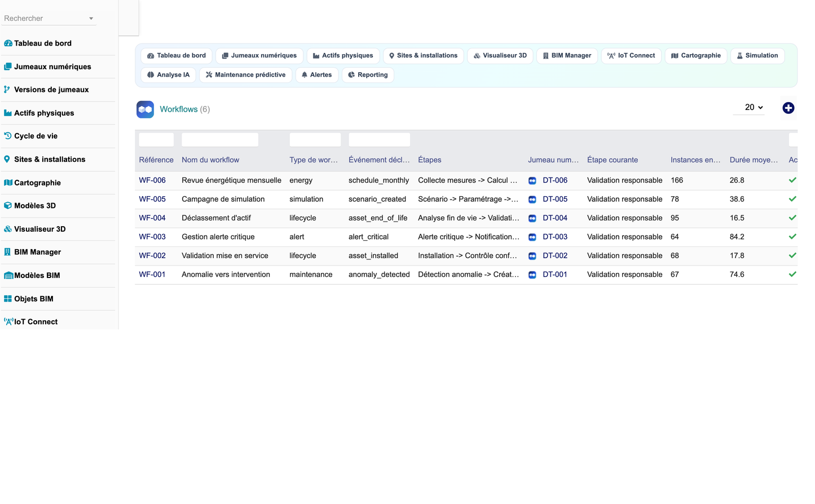The height and width of the screenshot is (504, 815).
Task: Sort by Étape courante column header
Action: point(613,160)
